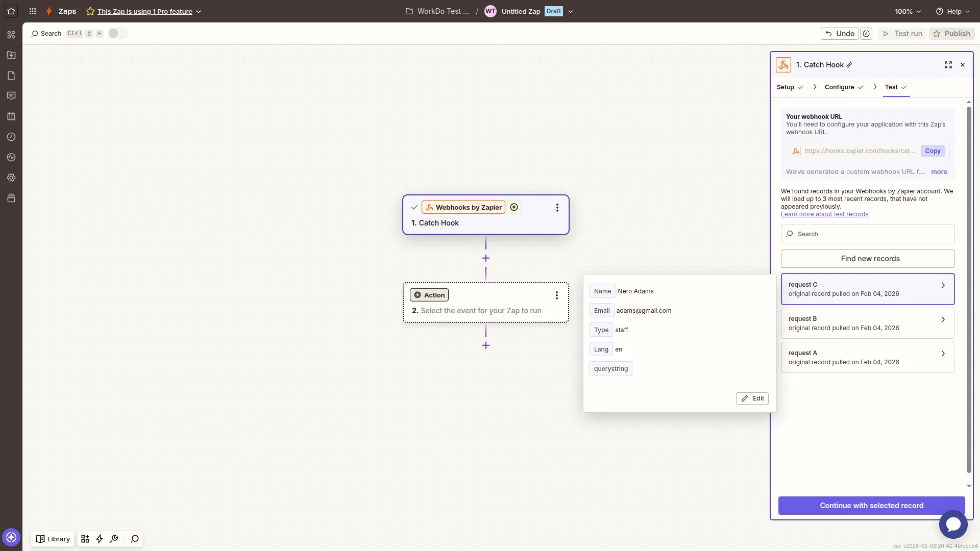
Task: Open the chat message icon in the sidebar
Action: (x=11, y=96)
